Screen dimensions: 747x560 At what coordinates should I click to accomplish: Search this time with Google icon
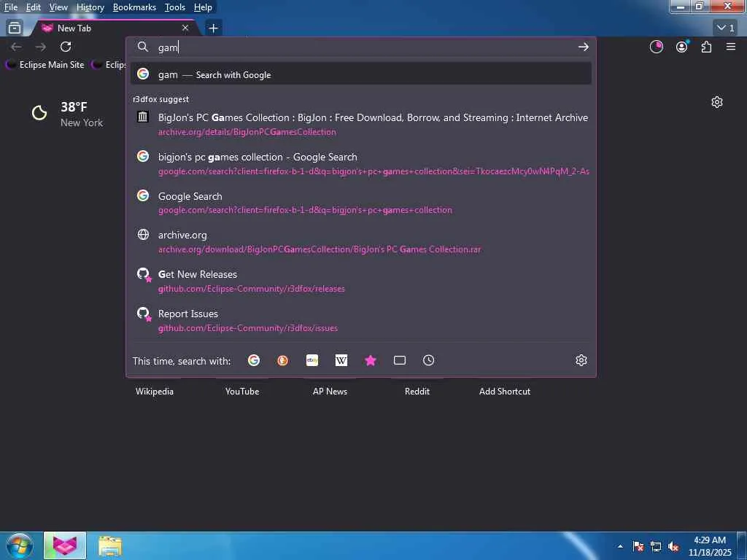(254, 360)
